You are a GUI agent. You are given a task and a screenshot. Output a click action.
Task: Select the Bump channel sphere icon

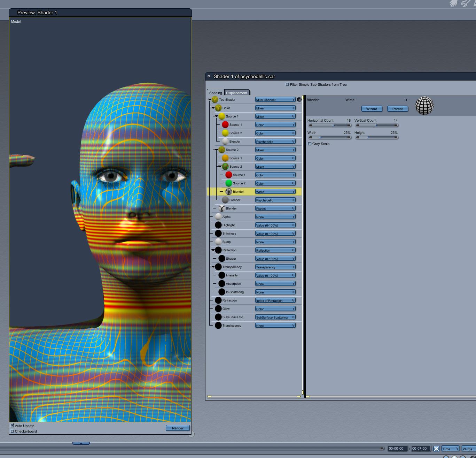pos(218,242)
